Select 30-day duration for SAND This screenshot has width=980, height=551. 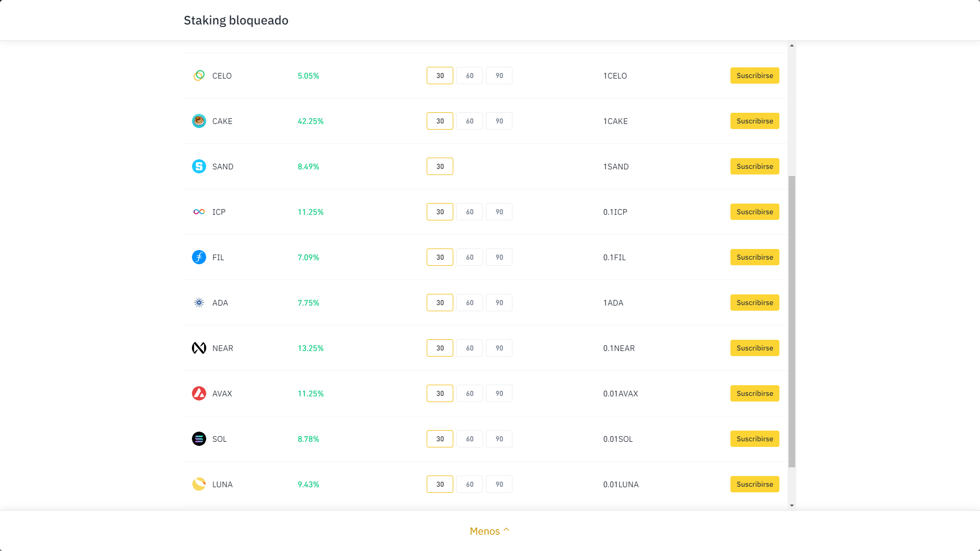[440, 166]
